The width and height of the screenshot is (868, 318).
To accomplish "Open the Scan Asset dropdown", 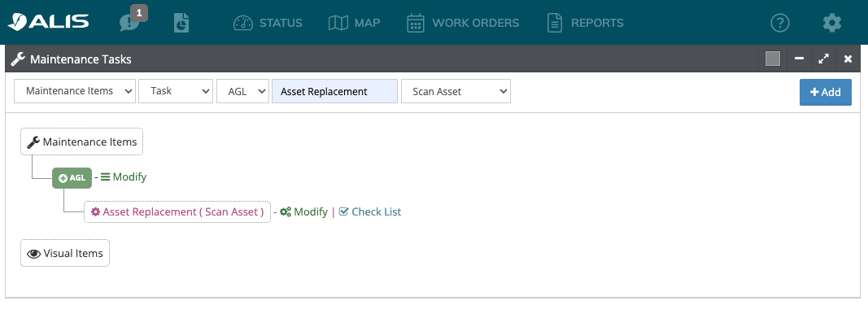I will click(456, 91).
